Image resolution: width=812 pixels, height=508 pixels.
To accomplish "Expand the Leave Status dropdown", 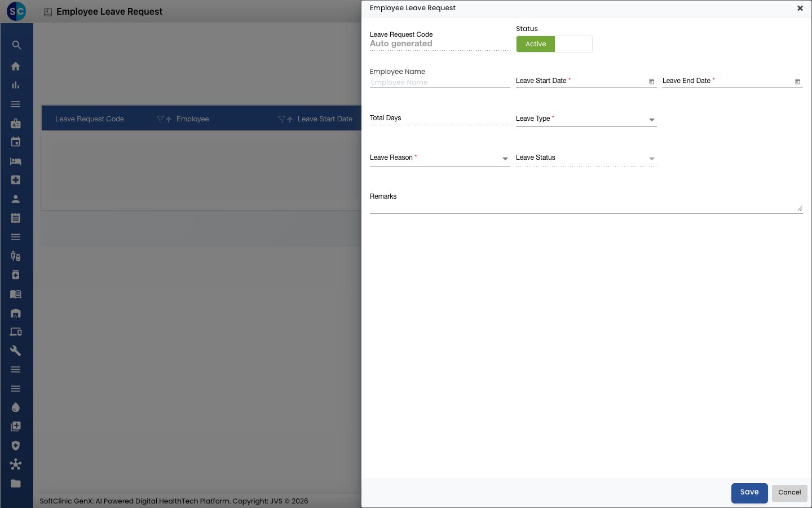I will (652, 159).
